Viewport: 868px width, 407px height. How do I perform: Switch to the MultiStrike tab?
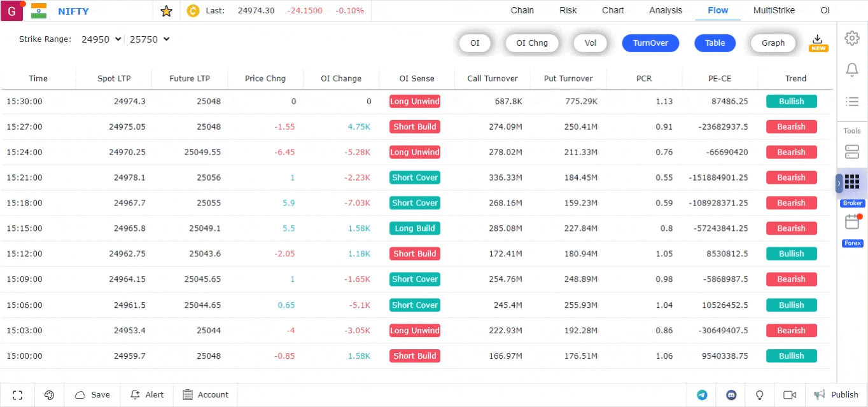(x=774, y=10)
